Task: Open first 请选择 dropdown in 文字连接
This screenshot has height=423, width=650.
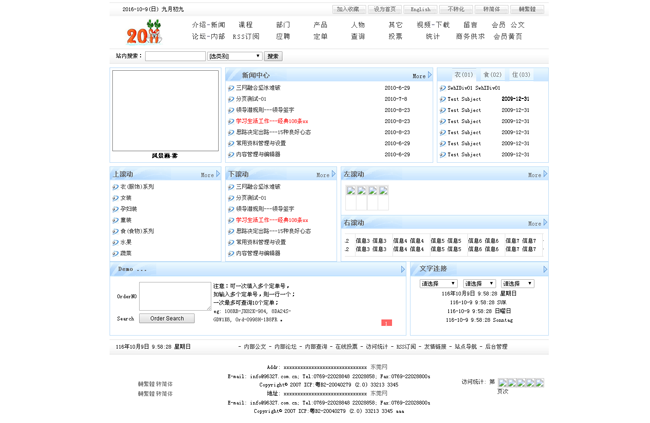Action: [439, 284]
